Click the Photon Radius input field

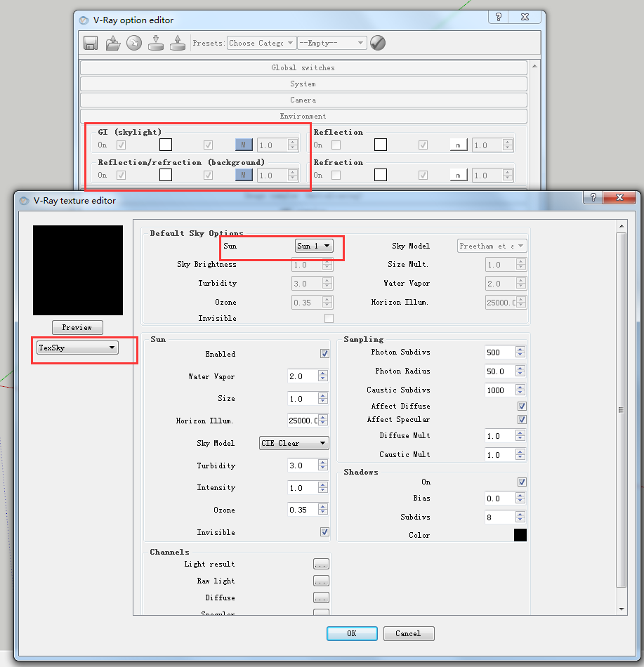point(499,371)
